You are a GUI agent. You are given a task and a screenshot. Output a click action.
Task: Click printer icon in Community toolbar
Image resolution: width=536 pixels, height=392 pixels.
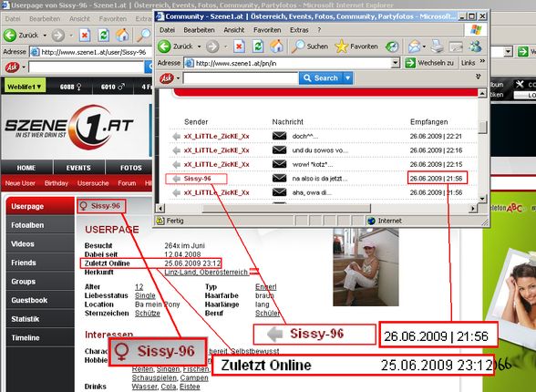[437, 46]
